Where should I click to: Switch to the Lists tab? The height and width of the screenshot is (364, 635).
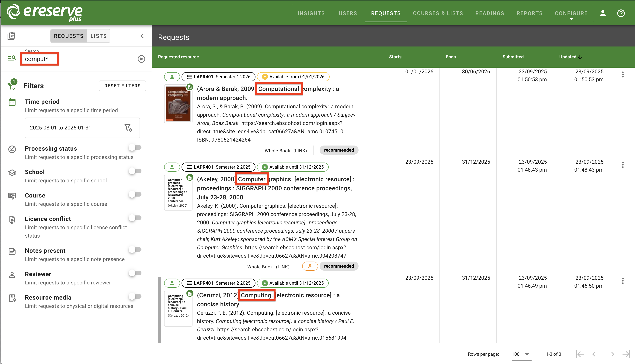(98, 36)
